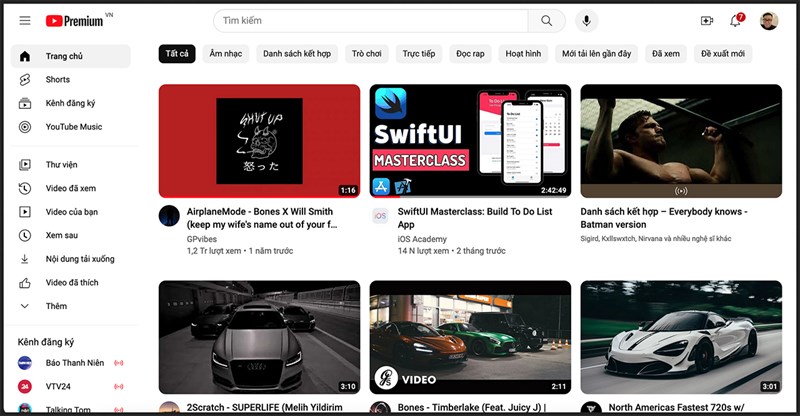Click the Tìm kiếm search field
Screen dimensions: 800x416
point(370,20)
